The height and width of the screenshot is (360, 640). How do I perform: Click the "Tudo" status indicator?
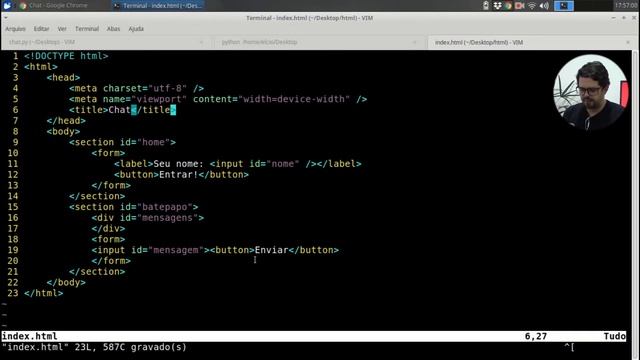tap(614, 336)
